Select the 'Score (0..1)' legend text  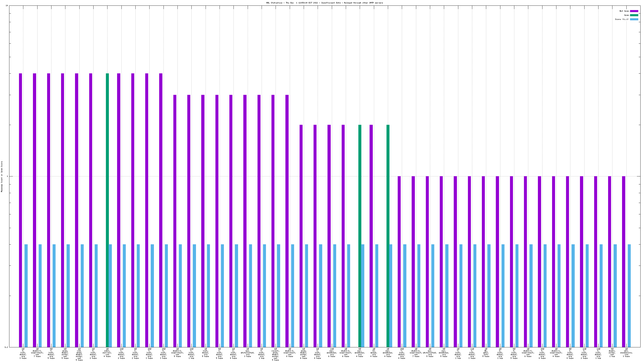tap(622, 19)
